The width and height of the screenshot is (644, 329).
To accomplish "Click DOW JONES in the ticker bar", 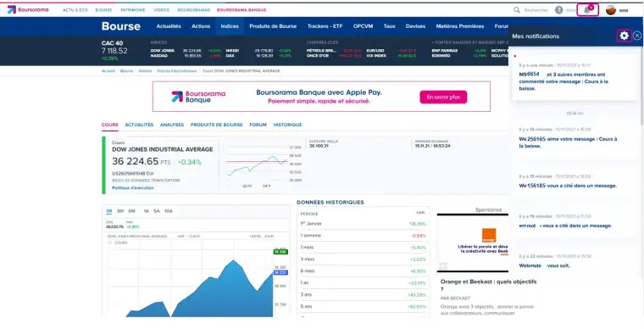I will tap(162, 51).
